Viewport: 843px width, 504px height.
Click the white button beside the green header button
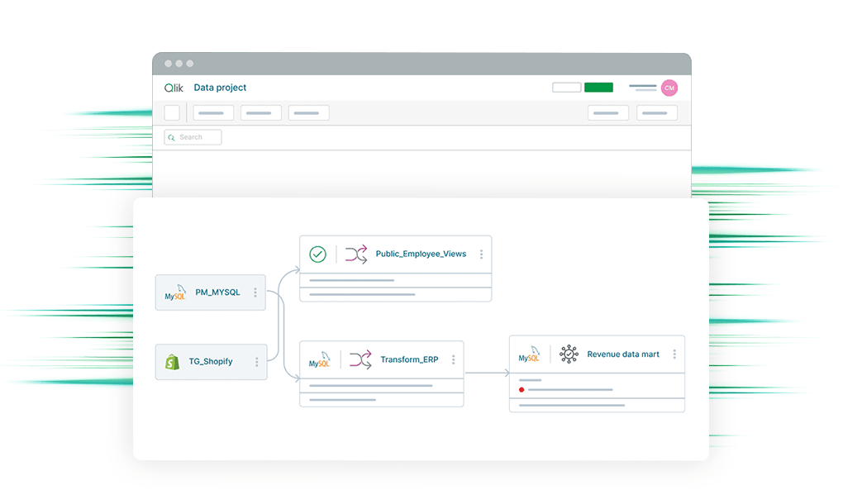[x=566, y=87]
